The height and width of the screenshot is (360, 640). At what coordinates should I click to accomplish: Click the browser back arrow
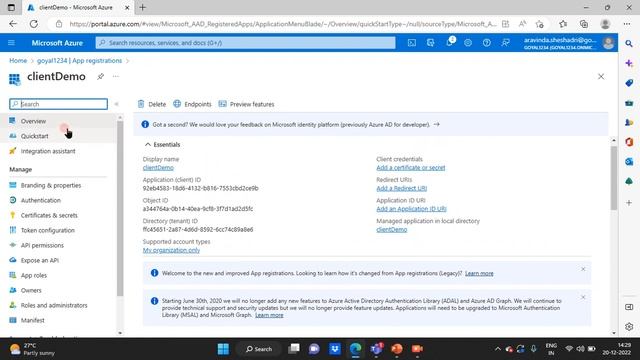(13, 24)
